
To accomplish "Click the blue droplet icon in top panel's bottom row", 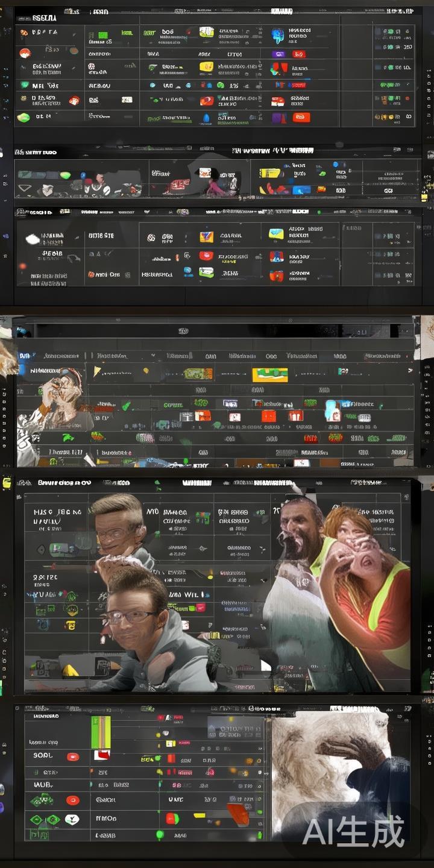I will pos(206,118).
